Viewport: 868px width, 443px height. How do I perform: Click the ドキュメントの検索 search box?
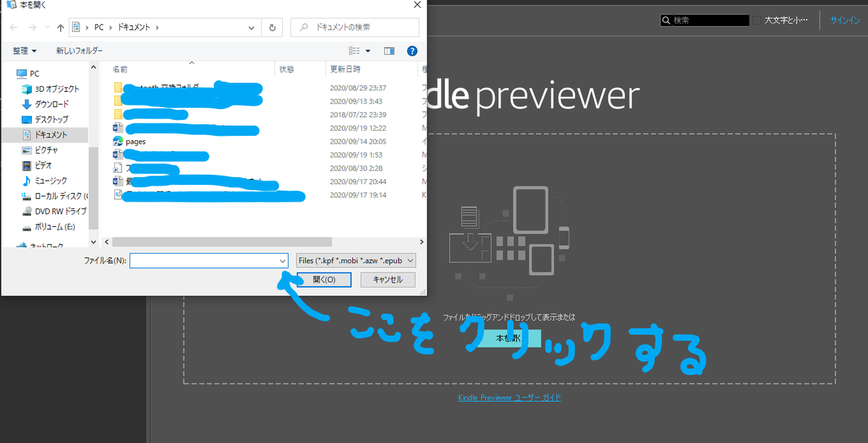pos(354,27)
